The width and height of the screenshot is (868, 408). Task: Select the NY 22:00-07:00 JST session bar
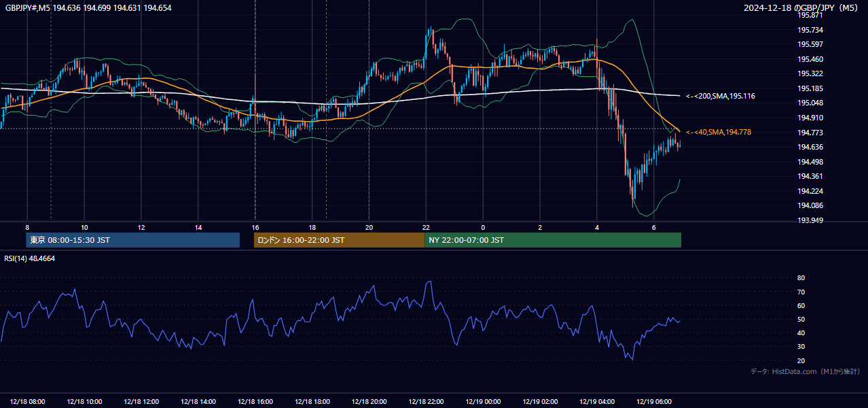tap(553, 240)
